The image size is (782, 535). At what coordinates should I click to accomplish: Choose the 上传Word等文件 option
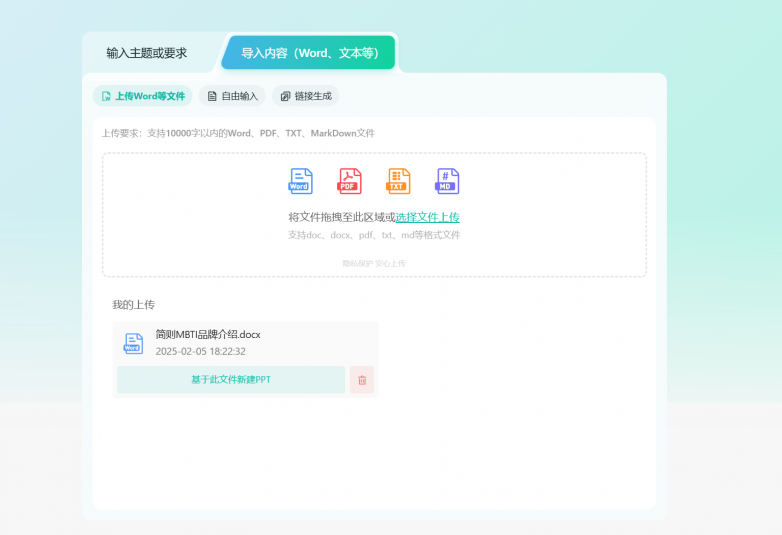click(143, 96)
